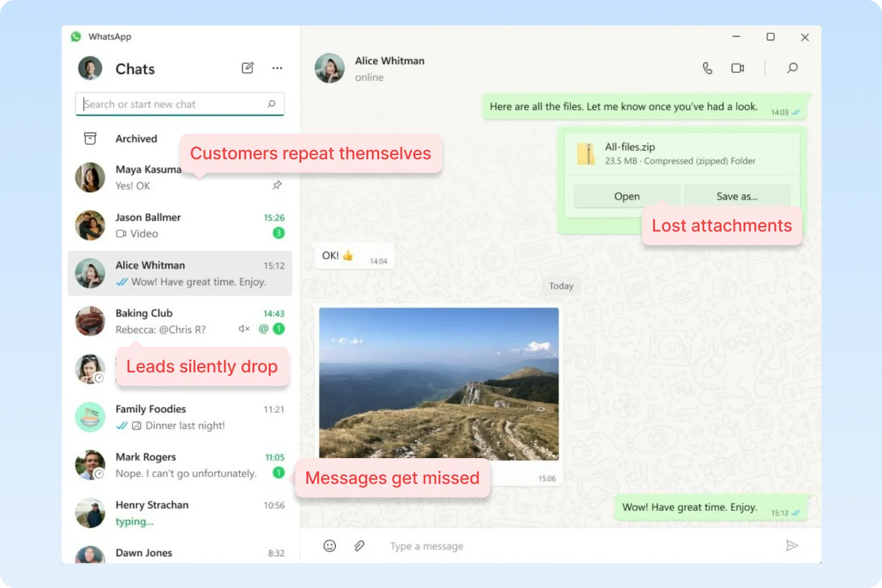Open the Baking Club group chat
The width and height of the screenshot is (882, 588).
(179, 321)
